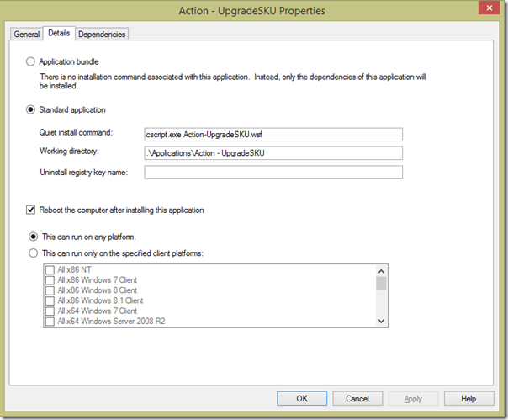Screen dimensions: 508x420
Task: Click the Cancel button
Action: (x=357, y=398)
